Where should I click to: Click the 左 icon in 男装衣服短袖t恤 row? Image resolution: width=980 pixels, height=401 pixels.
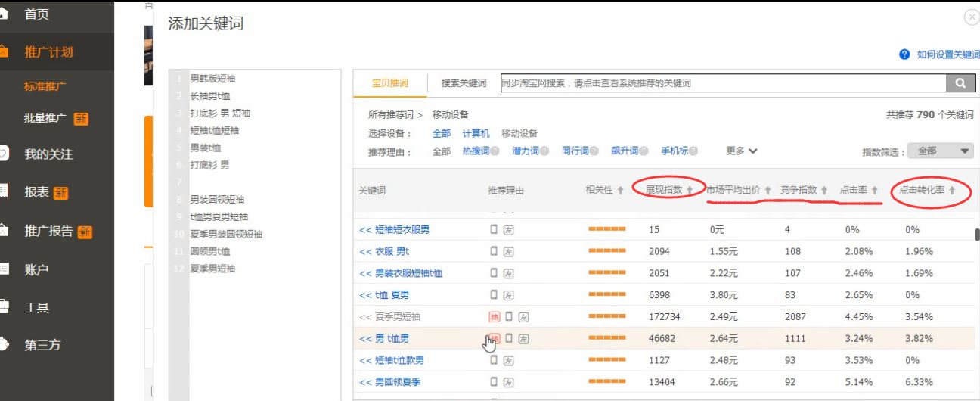pyautogui.click(x=509, y=273)
